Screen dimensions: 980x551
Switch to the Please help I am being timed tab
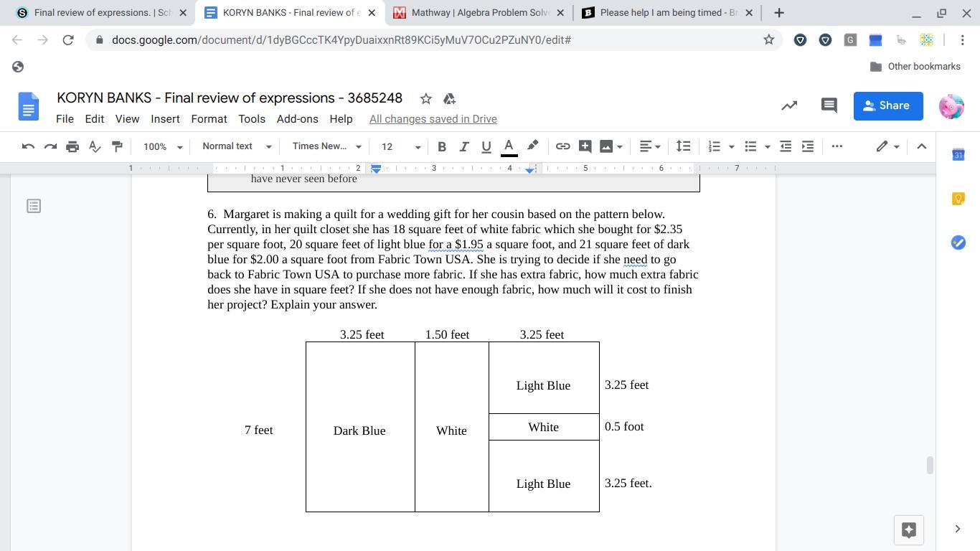pyautogui.click(x=667, y=12)
